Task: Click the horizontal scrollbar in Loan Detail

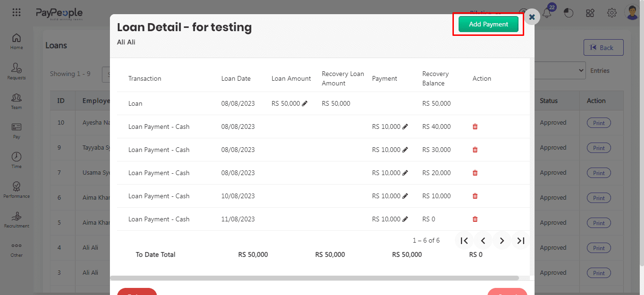Action: click(x=314, y=278)
